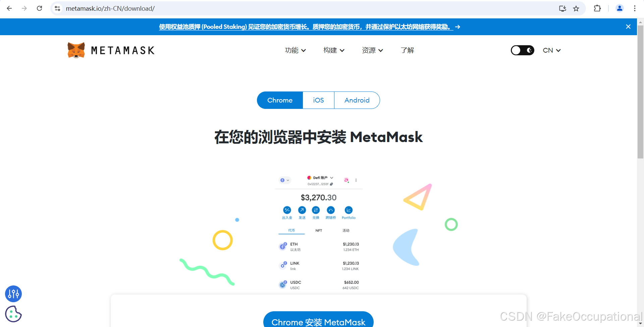
Task: Open the CN language dropdown
Action: 552,50
